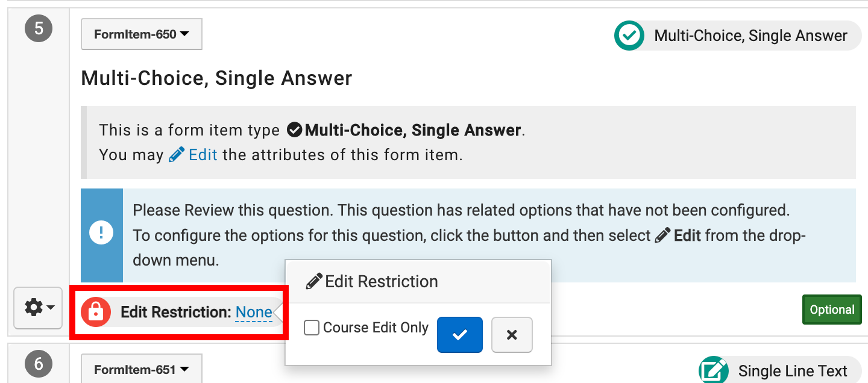Click the Single Line Text type label
Screen dimensions: 868x383
pyautogui.click(x=792, y=371)
